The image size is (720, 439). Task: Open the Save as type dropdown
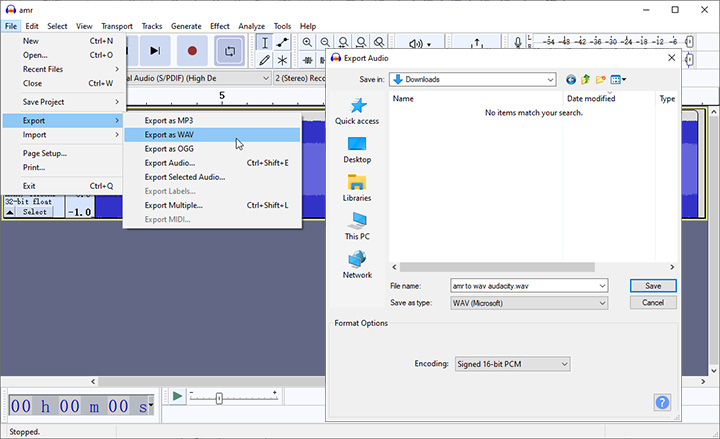(601, 303)
